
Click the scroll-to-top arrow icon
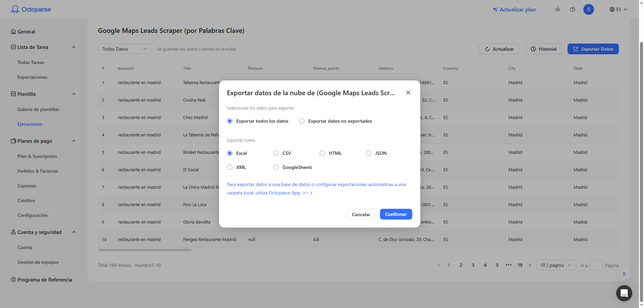[624, 274]
